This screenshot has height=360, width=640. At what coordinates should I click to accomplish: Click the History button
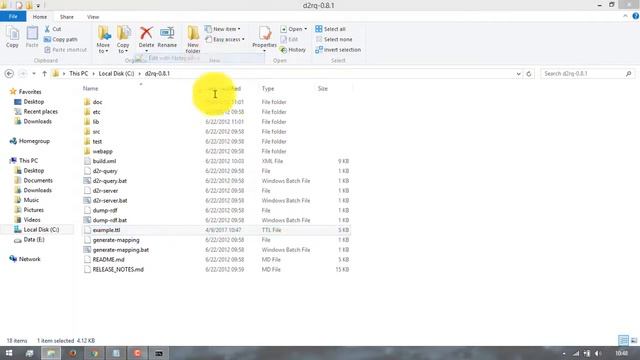(293, 49)
